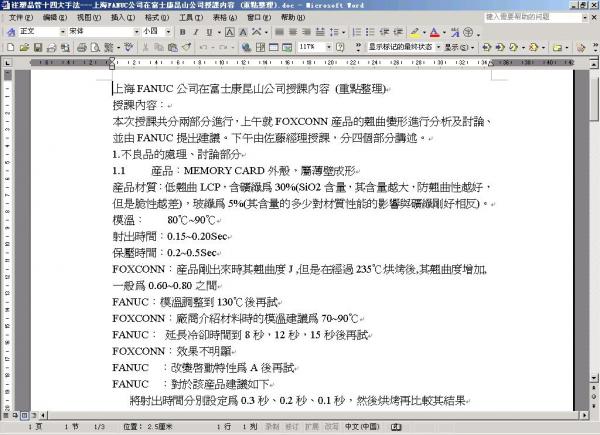Cut selection with scissors icon

(x=145, y=47)
